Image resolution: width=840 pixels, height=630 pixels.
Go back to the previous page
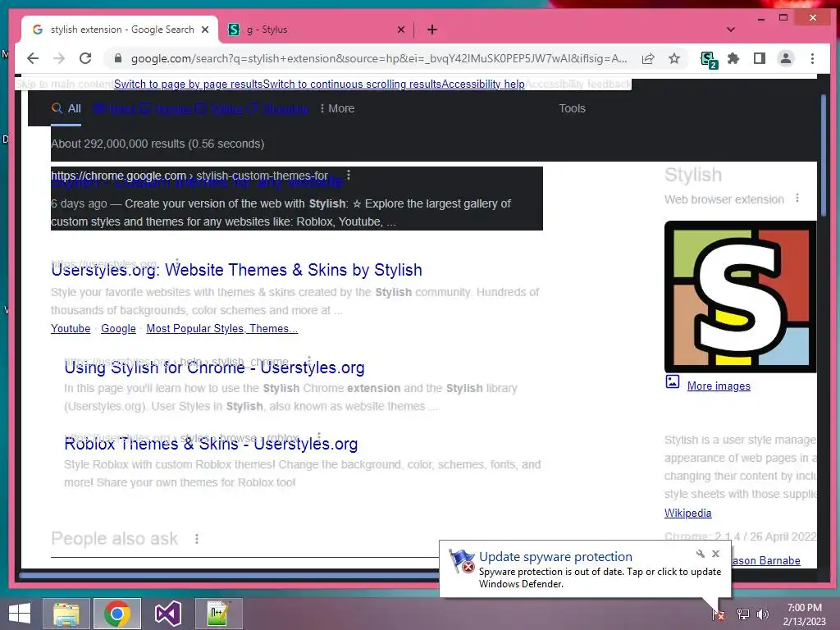click(x=33, y=58)
